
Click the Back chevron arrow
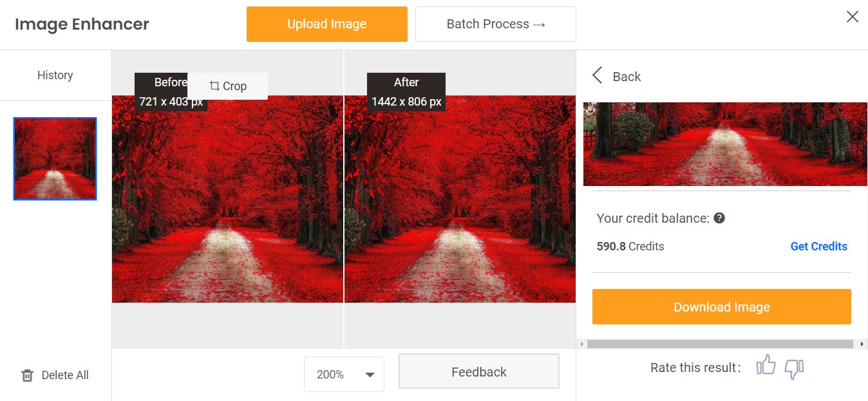597,75
